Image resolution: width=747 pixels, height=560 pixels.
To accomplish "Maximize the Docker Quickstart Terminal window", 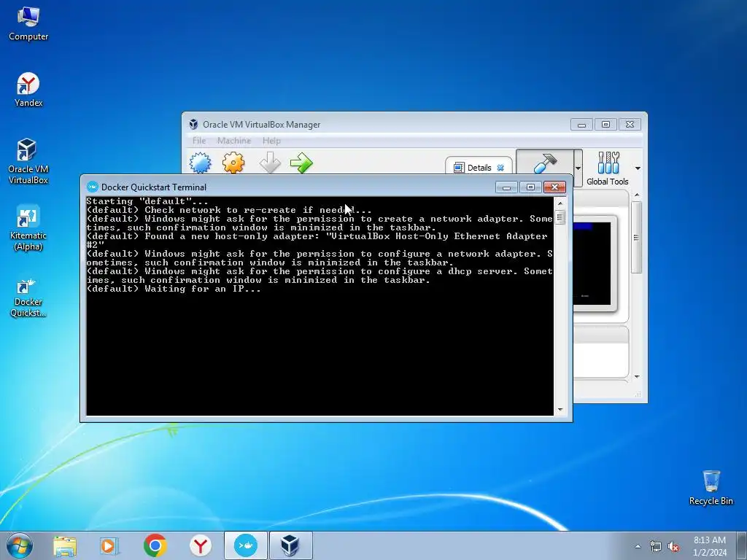I will [530, 187].
